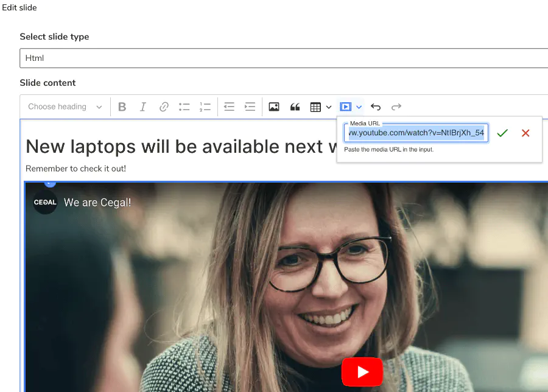Expand the Choose heading dropdown
This screenshot has width=548, height=392.
click(x=64, y=107)
